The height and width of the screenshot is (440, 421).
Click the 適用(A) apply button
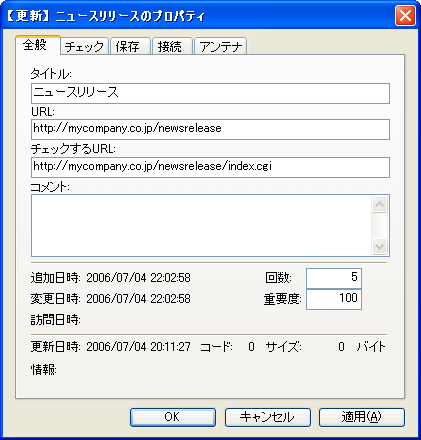(362, 417)
